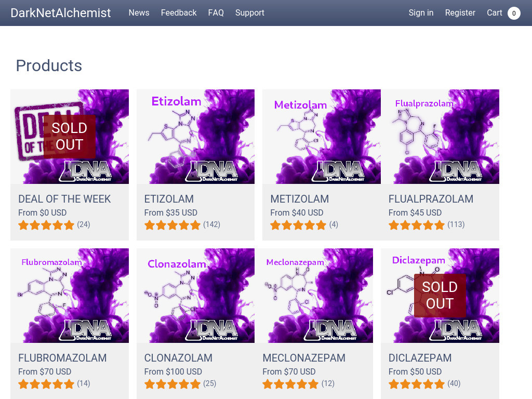
Task: Click the star rating under Etizolam
Action: click(172, 225)
